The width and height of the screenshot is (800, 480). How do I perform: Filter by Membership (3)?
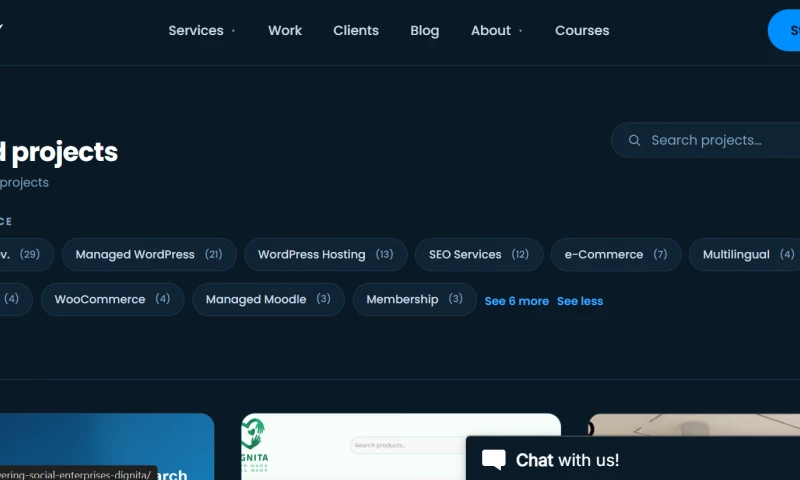414,299
